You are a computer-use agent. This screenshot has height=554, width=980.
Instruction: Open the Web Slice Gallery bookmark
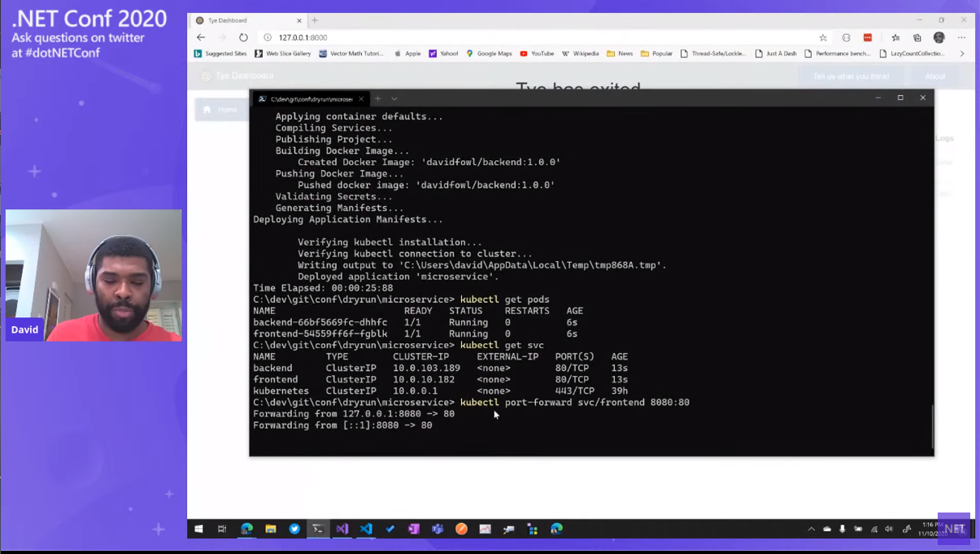(x=283, y=54)
